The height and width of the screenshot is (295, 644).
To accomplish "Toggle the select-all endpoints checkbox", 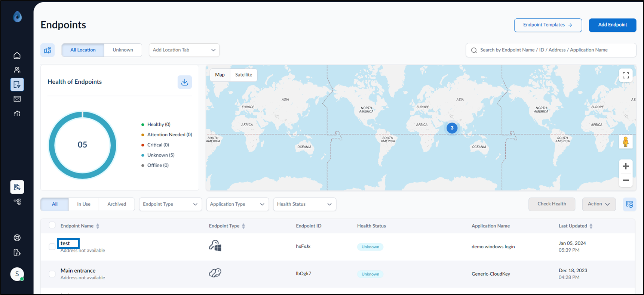I will coord(52,225).
